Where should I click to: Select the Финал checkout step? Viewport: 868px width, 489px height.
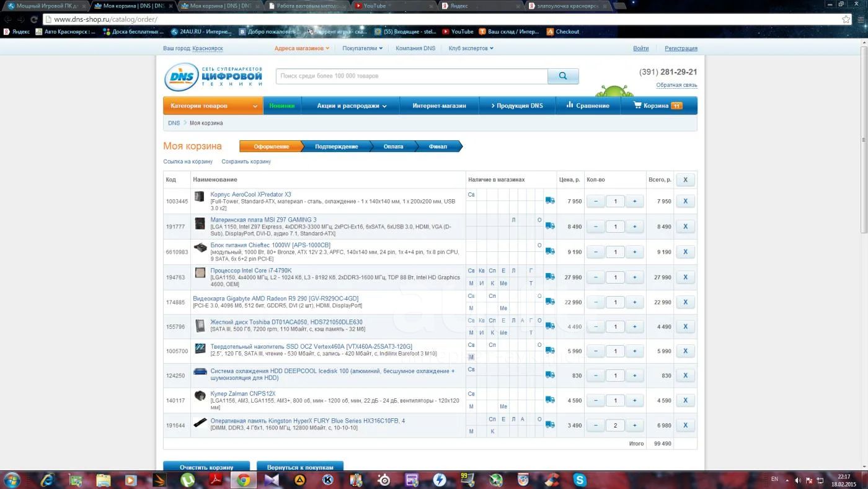(438, 146)
